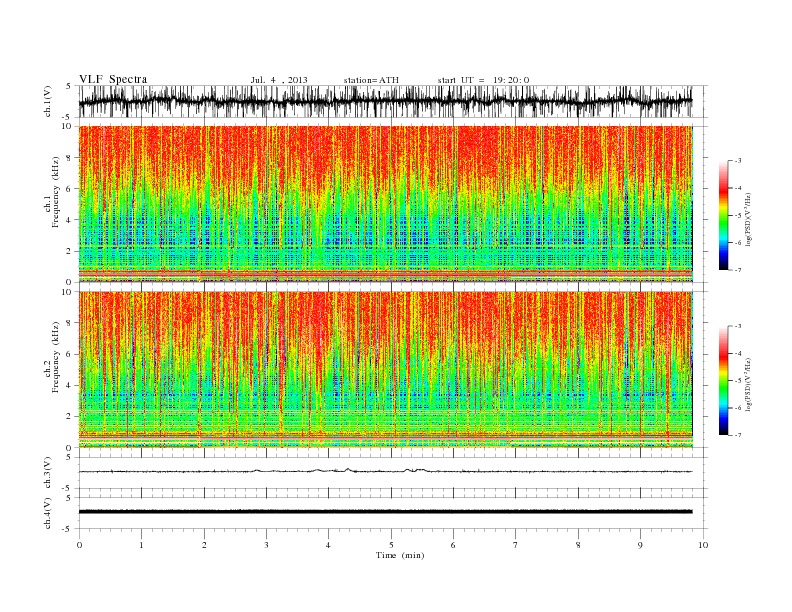The image size is (792, 612).
Task: Click the ch.1 spectrogram color scale bar
Action: [x=723, y=215]
